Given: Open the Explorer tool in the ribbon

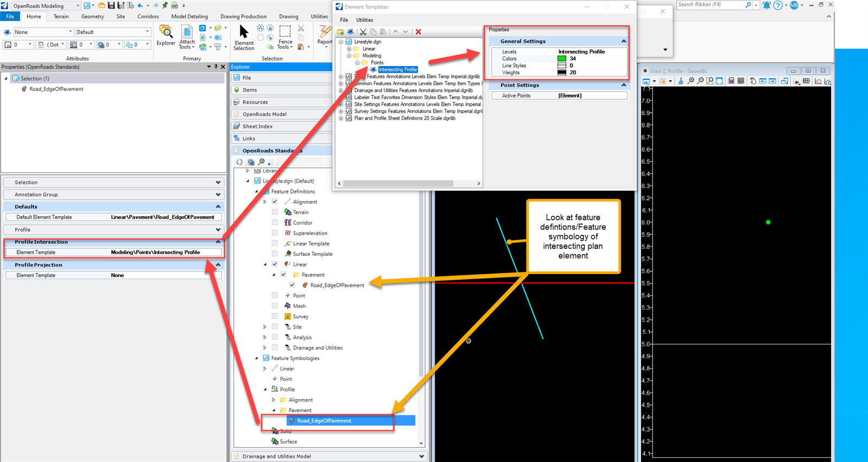Looking at the screenshot, I should 166,36.
